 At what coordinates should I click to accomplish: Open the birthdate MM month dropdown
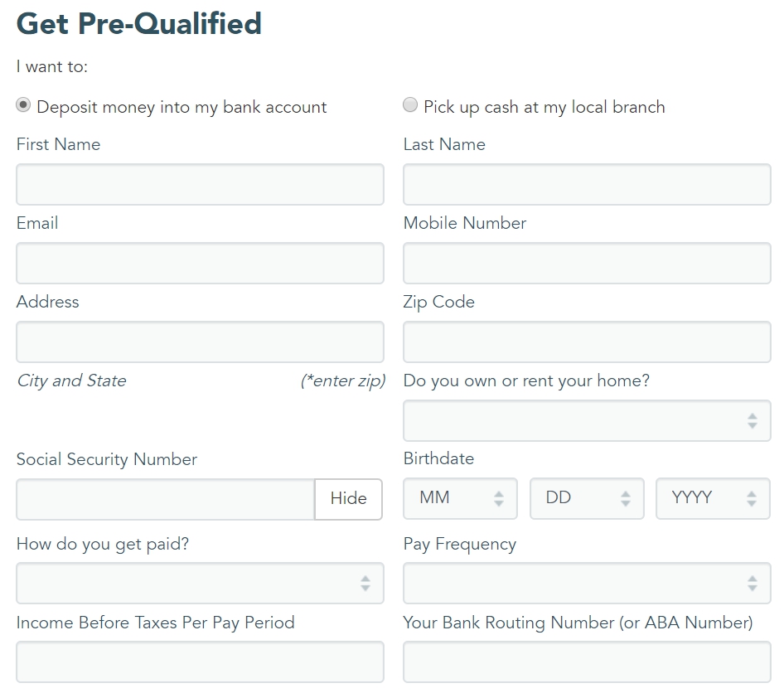coord(460,498)
